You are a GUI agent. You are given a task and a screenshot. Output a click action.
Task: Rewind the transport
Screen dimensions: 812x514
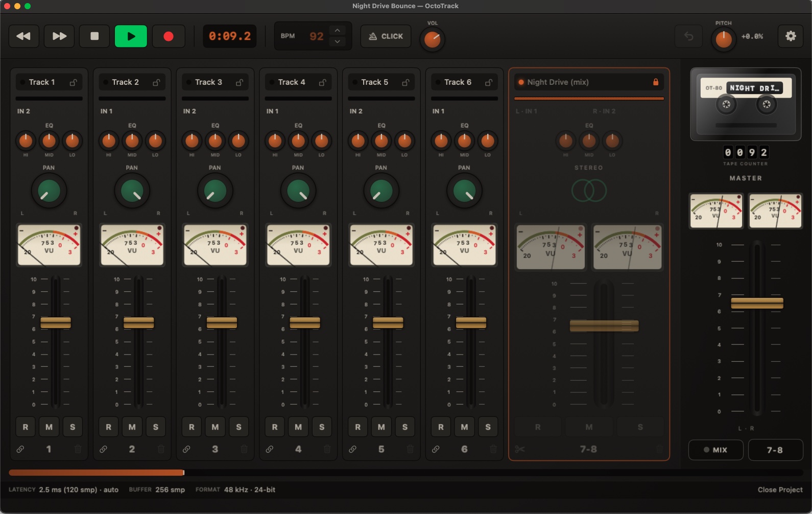[23, 36]
